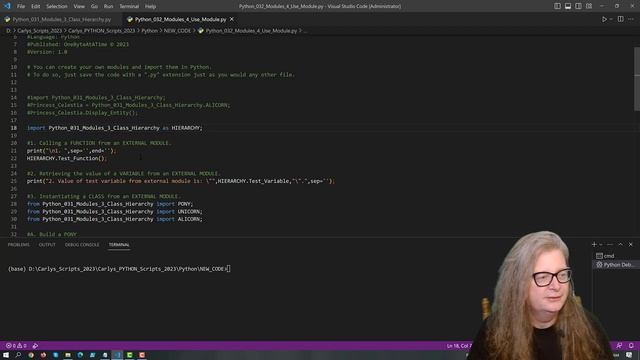Screen dimensions: 640x360
Task: Click the NEW_CODE breadcrumb folder
Action: 177,31
